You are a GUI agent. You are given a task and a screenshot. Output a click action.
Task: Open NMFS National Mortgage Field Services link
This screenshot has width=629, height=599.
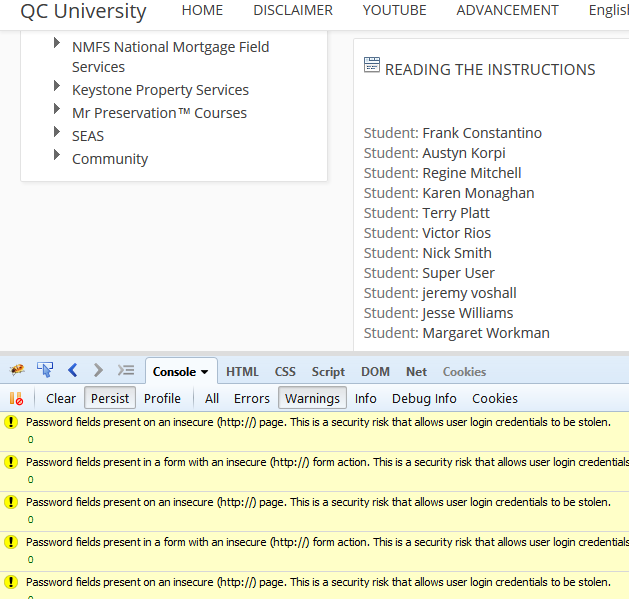tap(170, 57)
